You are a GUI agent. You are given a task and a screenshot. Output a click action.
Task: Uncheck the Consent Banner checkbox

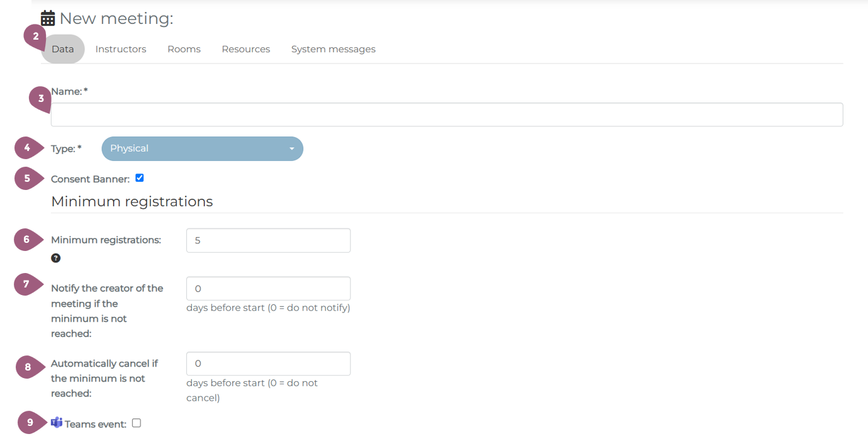pyautogui.click(x=140, y=178)
